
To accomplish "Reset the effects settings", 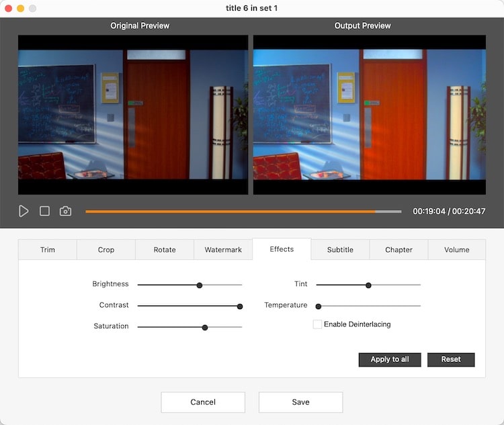I will click(451, 359).
